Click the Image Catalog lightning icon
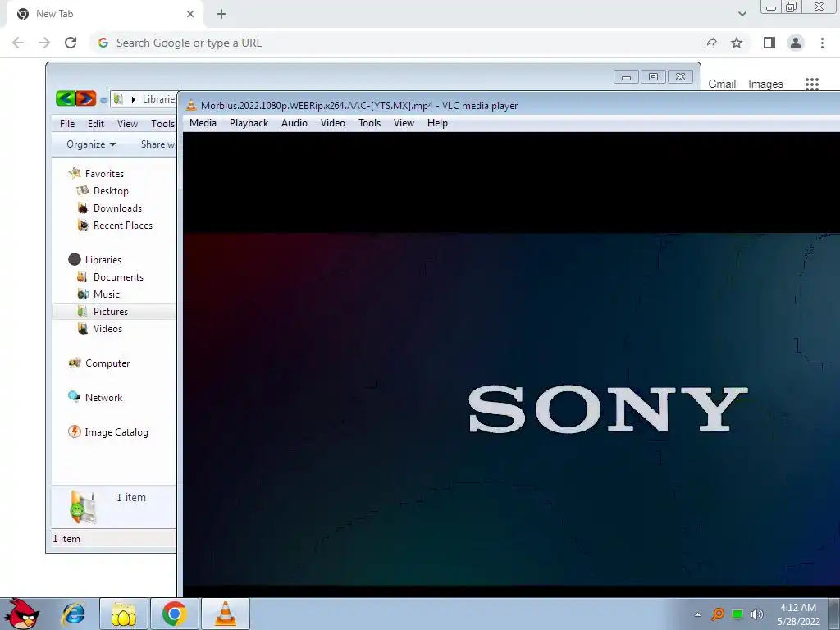Screen dimensions: 840x630 (75, 431)
